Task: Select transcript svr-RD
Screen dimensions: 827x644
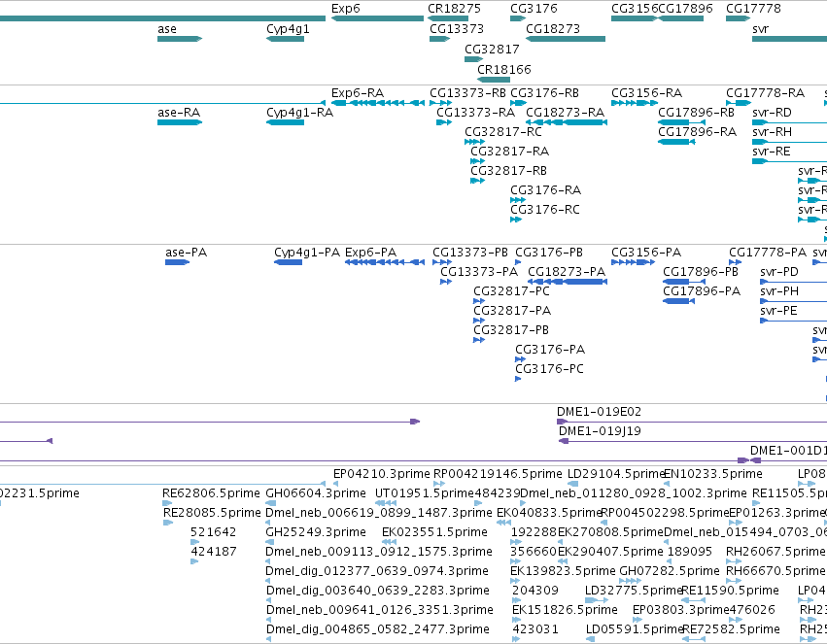Action: point(789,122)
